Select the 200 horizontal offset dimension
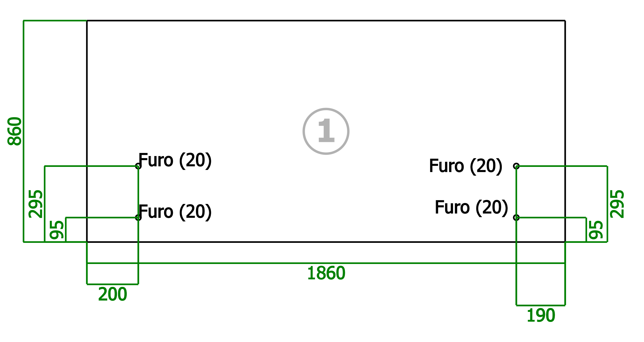Image resolution: width=644 pixels, height=342 pixels. (112, 294)
